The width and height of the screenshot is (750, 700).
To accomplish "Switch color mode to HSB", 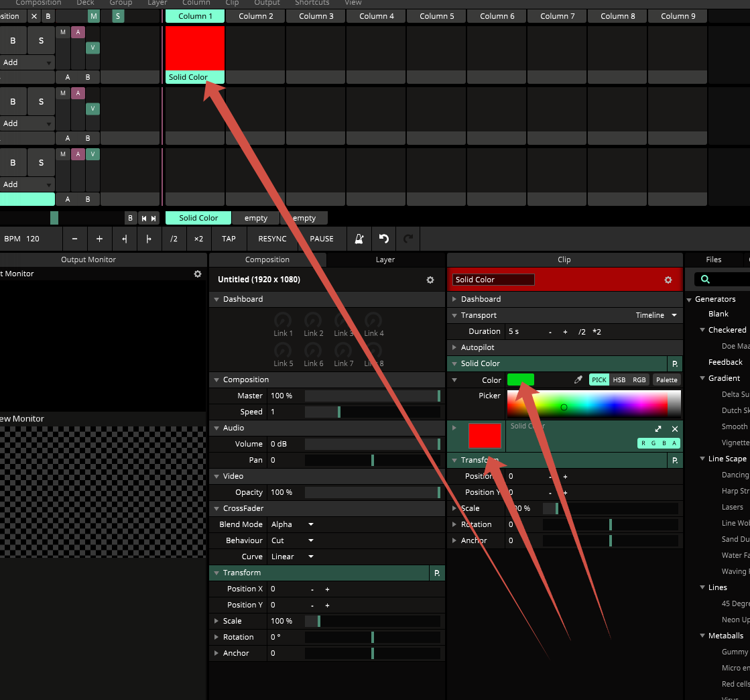I will tap(619, 380).
